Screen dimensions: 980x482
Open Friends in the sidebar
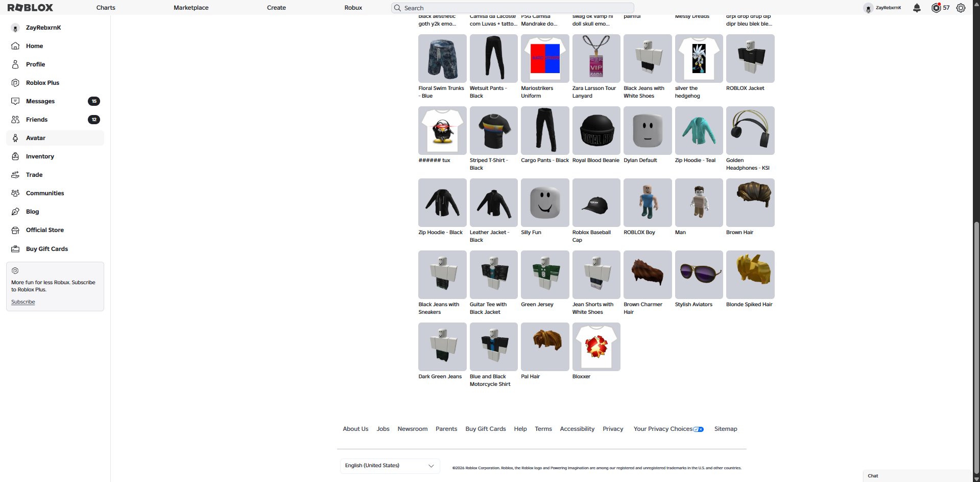pos(55,120)
